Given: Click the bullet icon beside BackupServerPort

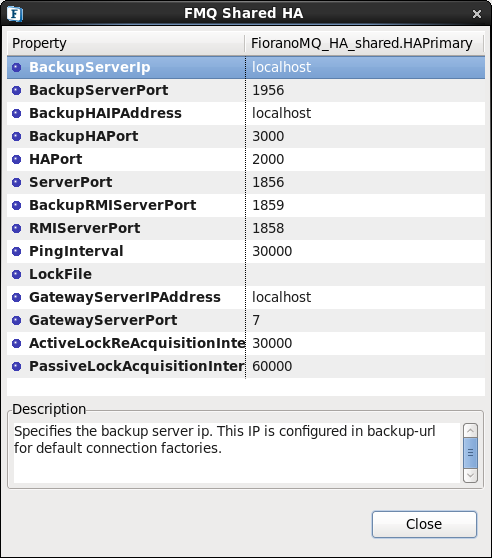Looking at the screenshot, I should pos(16,90).
